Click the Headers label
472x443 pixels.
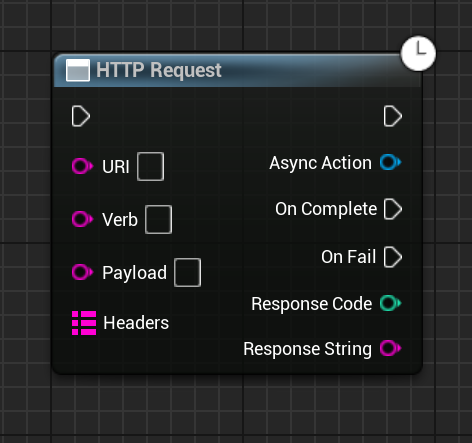[136, 323]
